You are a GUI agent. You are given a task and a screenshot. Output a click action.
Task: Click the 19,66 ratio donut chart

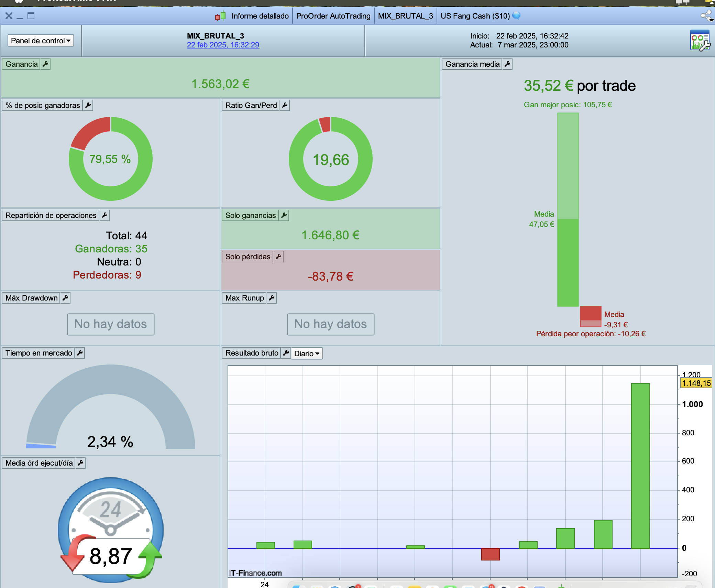coord(331,159)
